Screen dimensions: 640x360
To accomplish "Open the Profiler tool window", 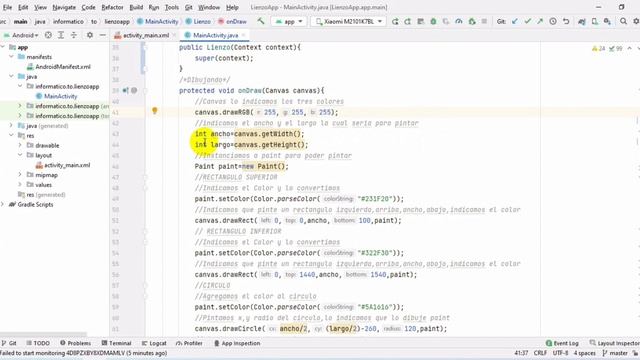I will [x=189, y=343].
